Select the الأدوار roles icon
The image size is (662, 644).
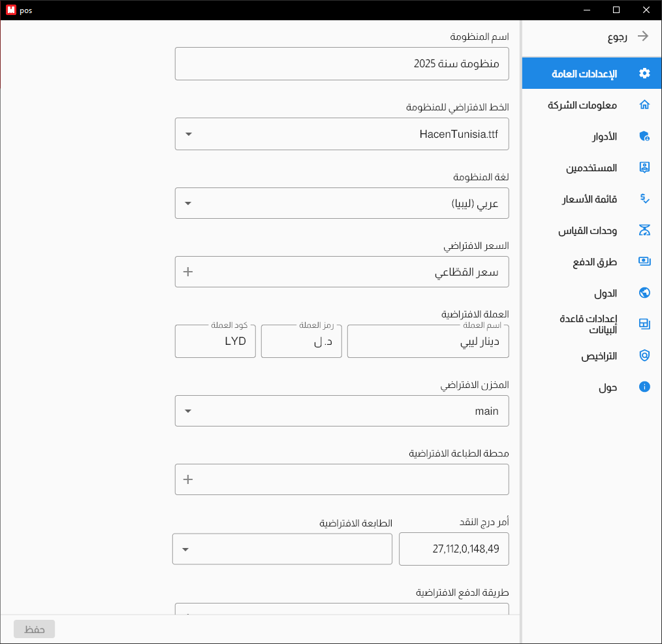(x=644, y=136)
